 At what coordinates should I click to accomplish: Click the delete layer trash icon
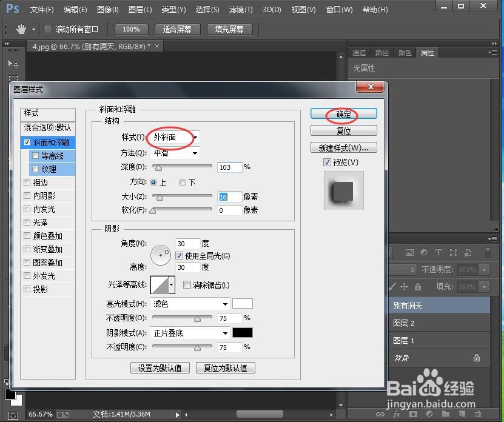pyautogui.click(x=479, y=414)
